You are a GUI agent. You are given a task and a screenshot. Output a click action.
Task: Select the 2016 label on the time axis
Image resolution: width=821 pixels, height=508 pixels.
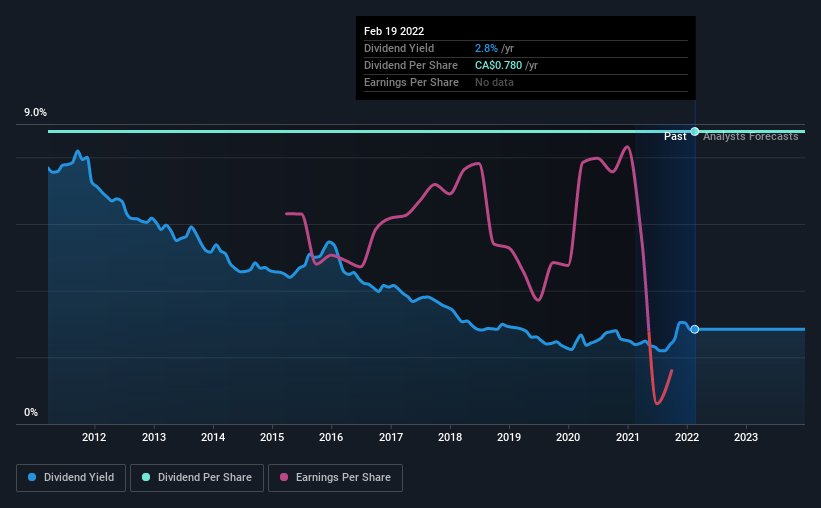click(x=331, y=437)
